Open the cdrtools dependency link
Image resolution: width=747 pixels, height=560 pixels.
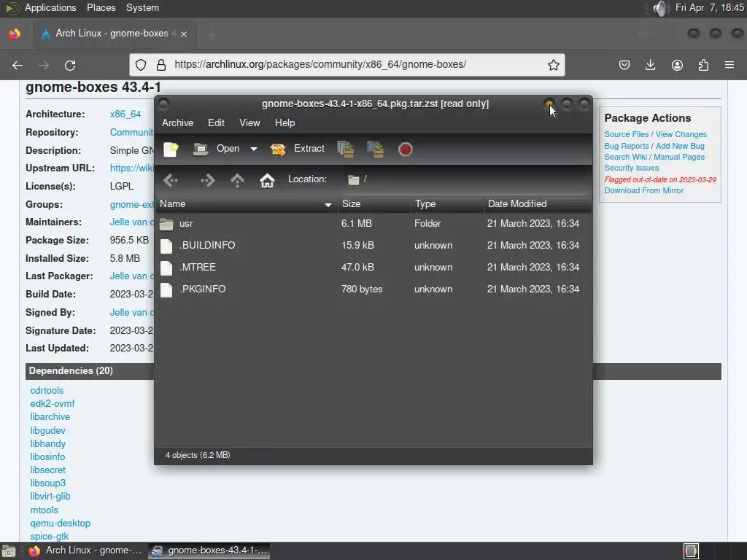(47, 391)
